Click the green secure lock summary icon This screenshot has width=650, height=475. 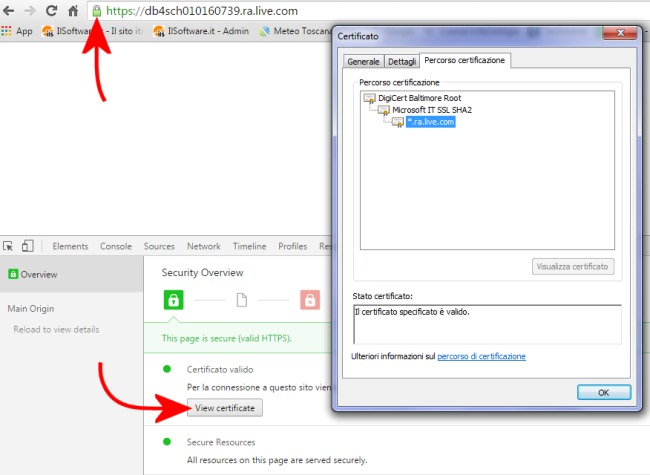point(173,300)
